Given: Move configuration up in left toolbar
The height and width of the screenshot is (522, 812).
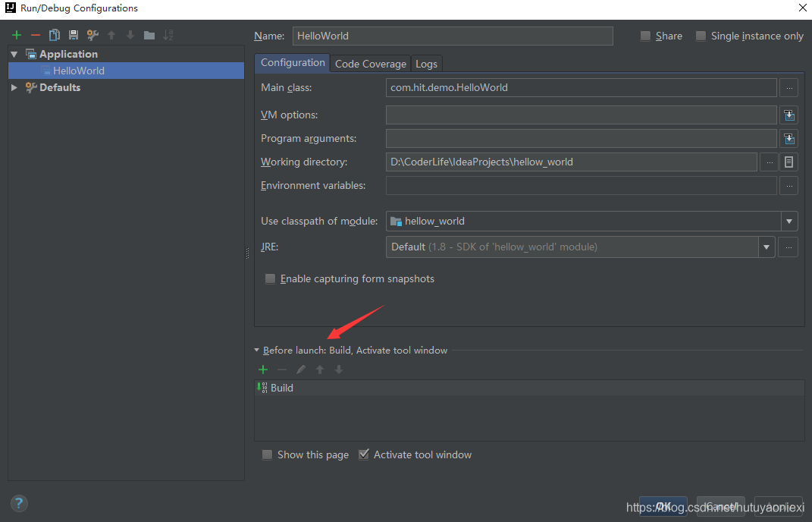Looking at the screenshot, I should coord(111,35).
